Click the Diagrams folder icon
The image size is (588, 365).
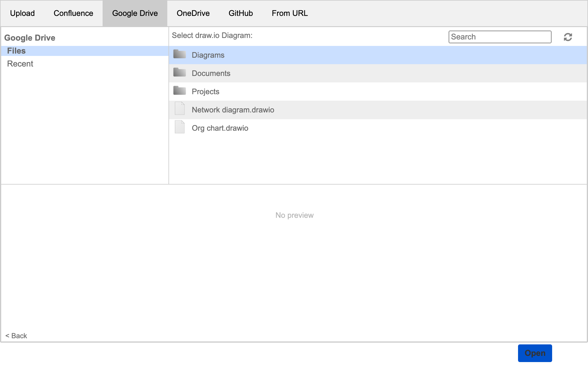click(x=180, y=54)
